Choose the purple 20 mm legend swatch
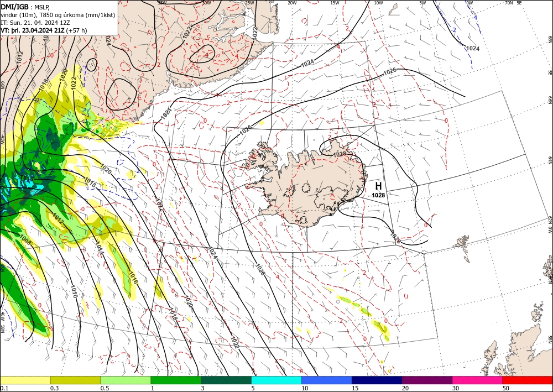553x392 pixels. point(427,380)
